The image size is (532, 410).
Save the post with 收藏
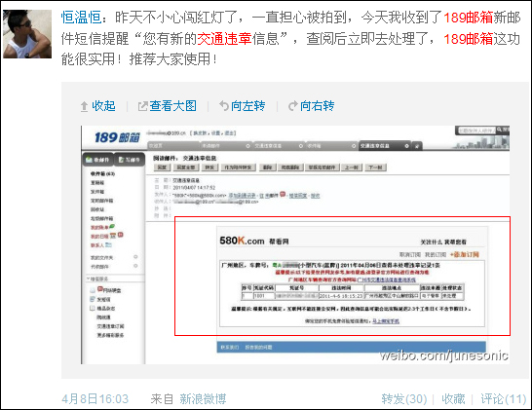pos(453,399)
